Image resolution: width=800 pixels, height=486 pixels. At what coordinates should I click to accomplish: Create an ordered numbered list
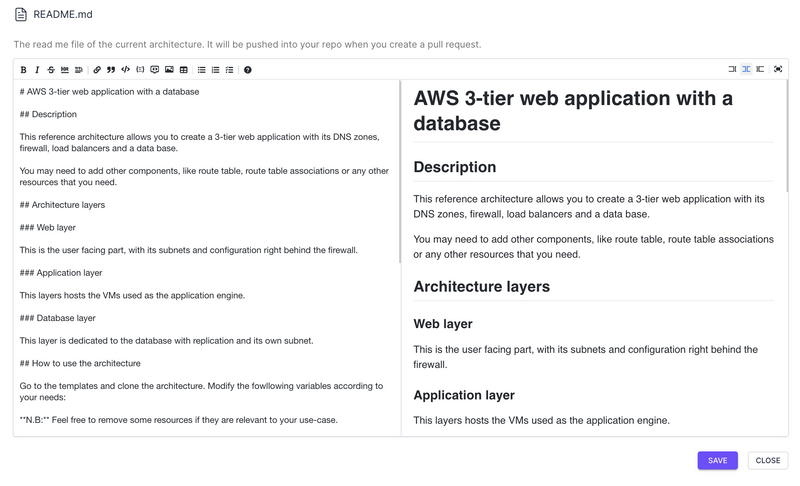click(x=215, y=70)
